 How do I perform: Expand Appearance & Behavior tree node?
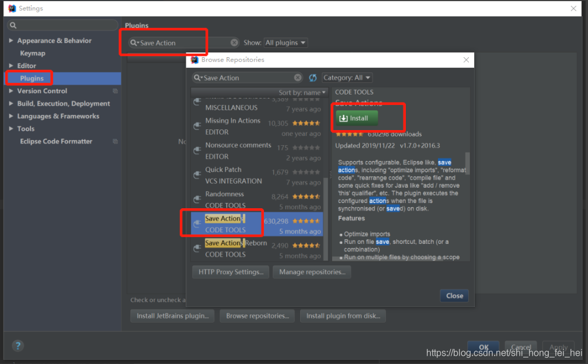11,40
